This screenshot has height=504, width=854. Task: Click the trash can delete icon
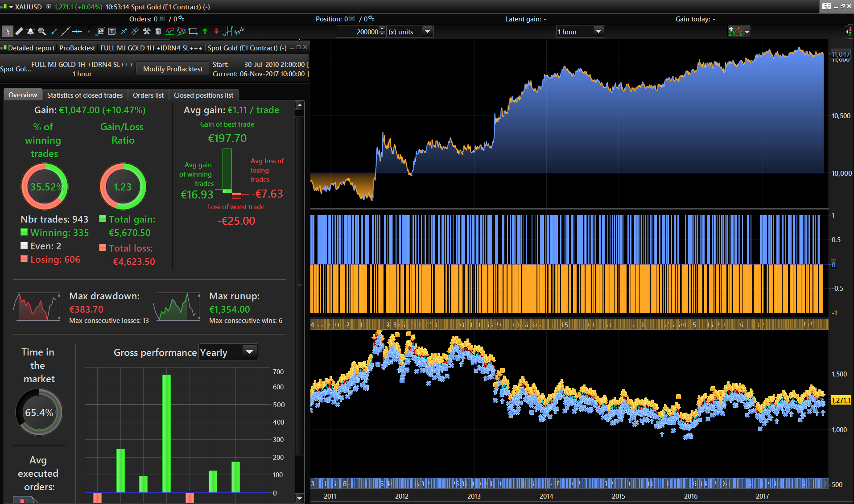pyautogui.click(x=158, y=31)
